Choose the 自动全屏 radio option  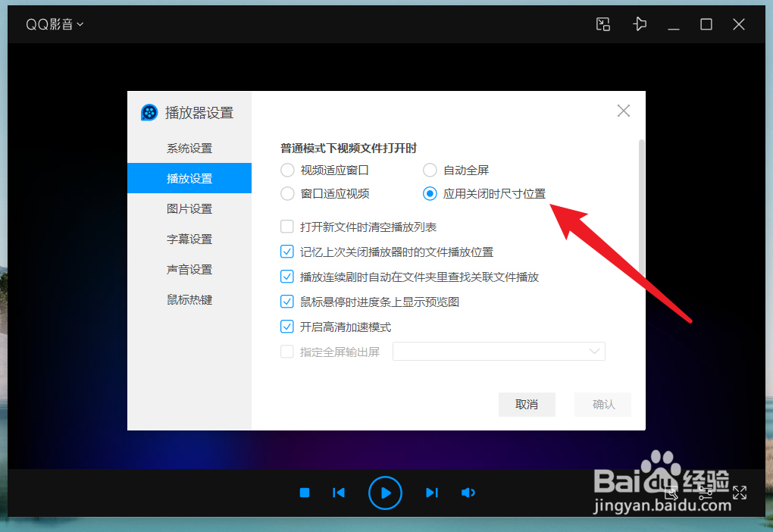[430, 170]
